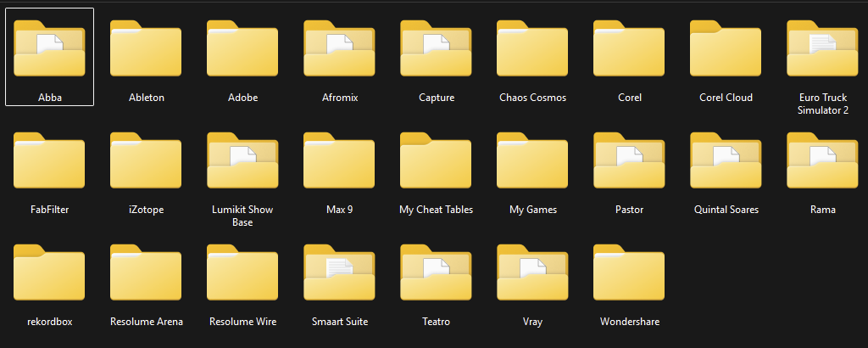Click the 'Quintal Soares' name label
This screenshot has width=868, height=348.
726,210
